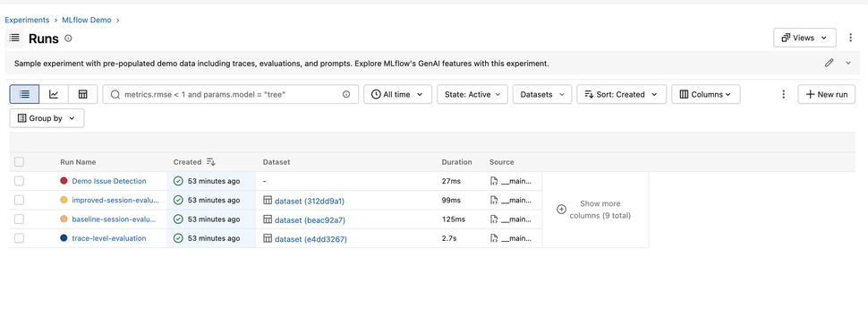Click the table icon beside dataset (beac92a7)

coord(268,219)
